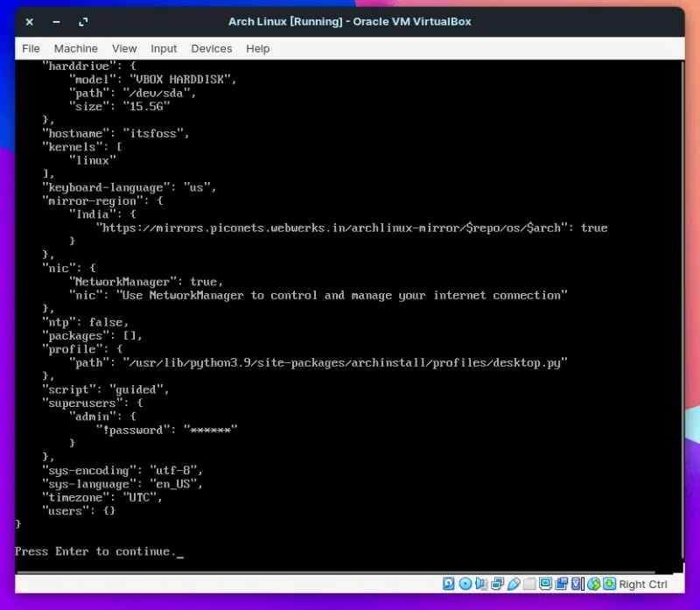Screen dimensions: 700x610
Task: Open the Devices menu
Action: 212,48
